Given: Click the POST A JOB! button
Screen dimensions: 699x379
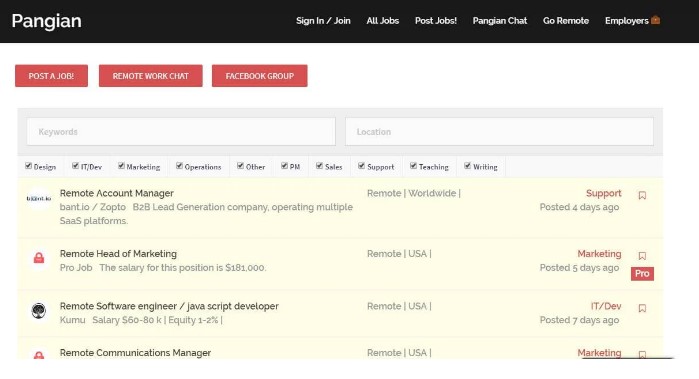Looking at the screenshot, I should coord(51,76).
